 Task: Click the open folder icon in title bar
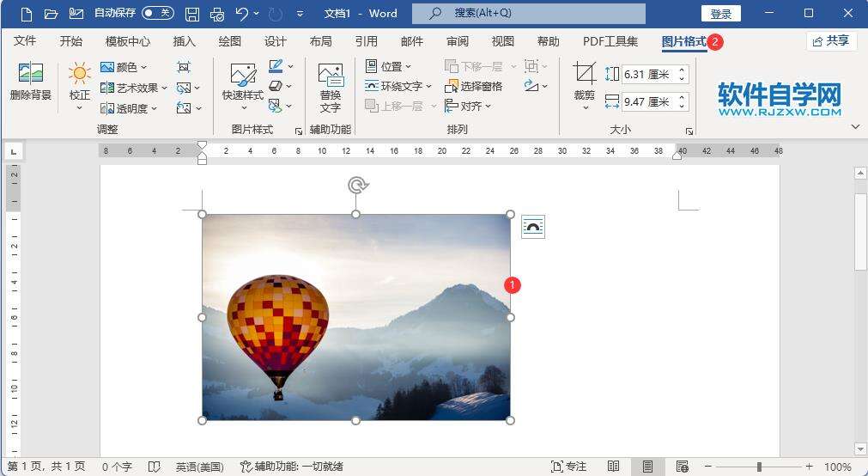[51, 14]
